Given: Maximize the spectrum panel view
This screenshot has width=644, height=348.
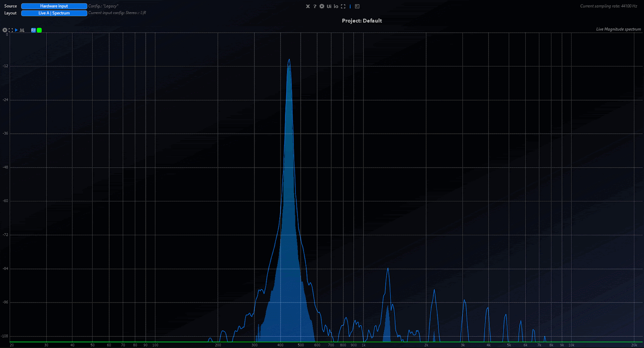Looking at the screenshot, I should coord(11,30).
